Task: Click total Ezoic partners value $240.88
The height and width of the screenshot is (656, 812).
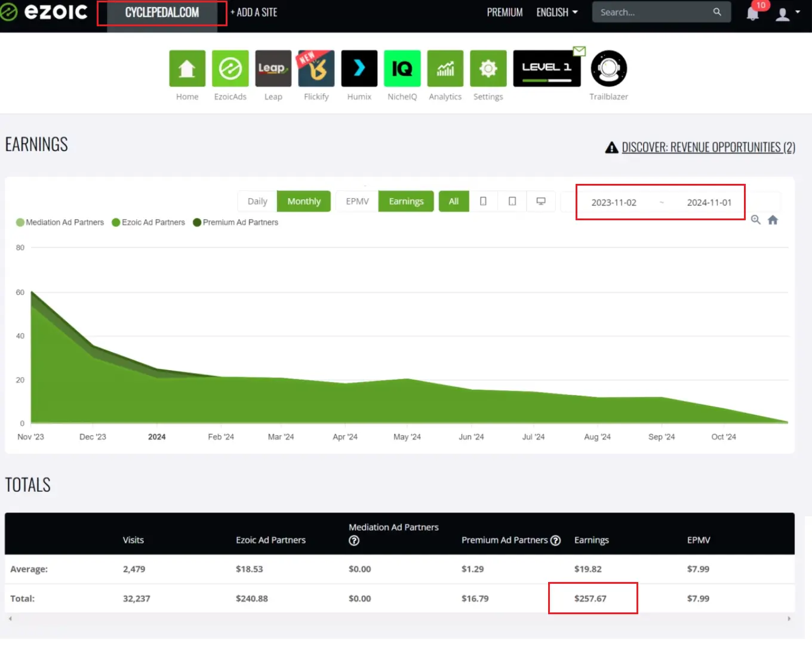Action: click(x=251, y=599)
